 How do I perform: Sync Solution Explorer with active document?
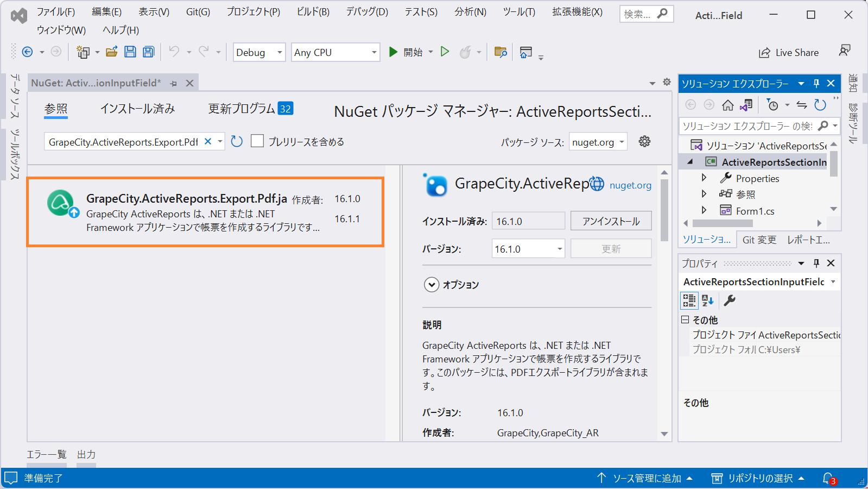[x=802, y=104]
